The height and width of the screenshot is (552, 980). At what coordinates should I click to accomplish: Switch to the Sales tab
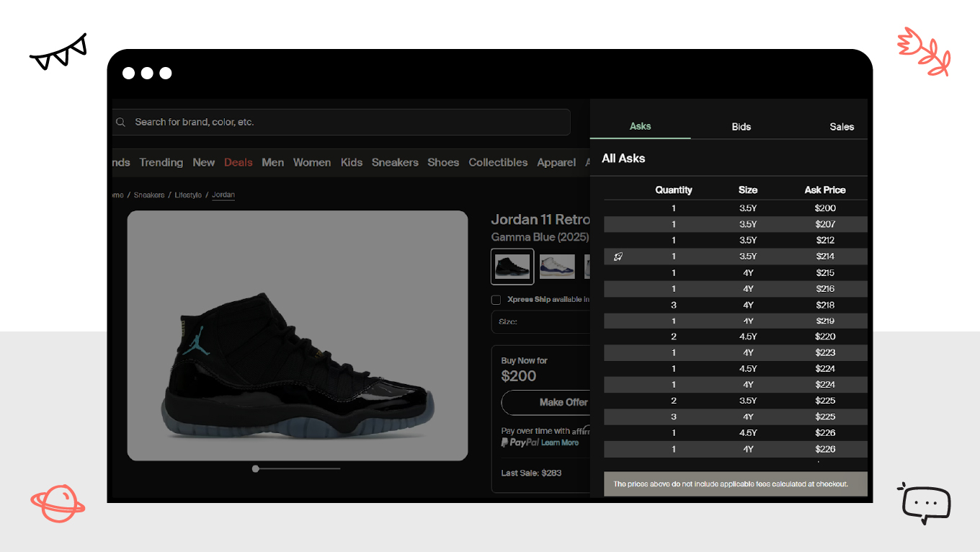coord(841,126)
